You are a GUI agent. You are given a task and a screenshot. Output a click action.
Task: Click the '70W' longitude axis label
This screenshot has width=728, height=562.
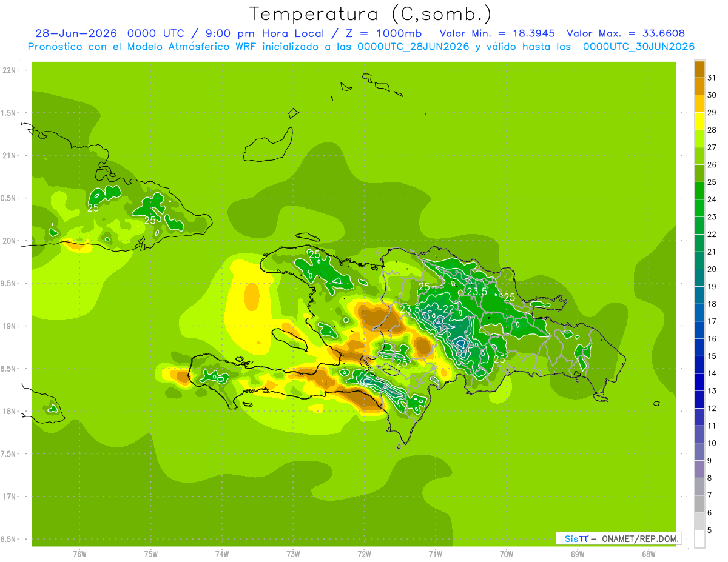click(507, 554)
